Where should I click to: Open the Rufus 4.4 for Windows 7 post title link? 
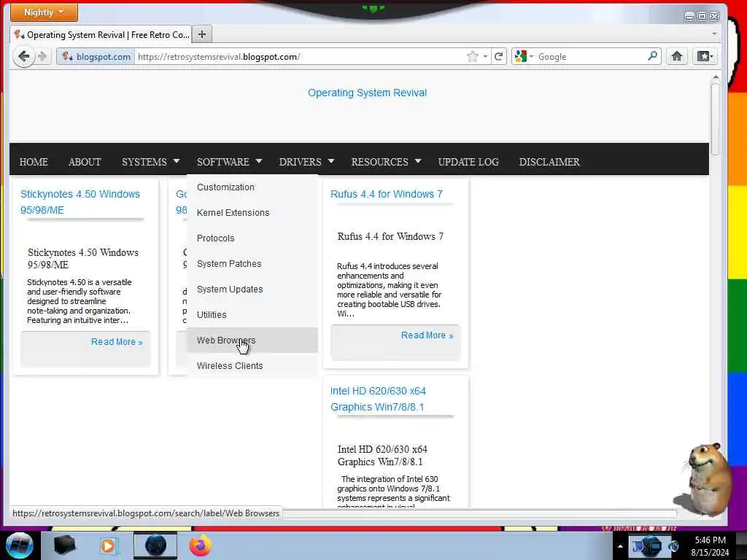click(x=387, y=194)
